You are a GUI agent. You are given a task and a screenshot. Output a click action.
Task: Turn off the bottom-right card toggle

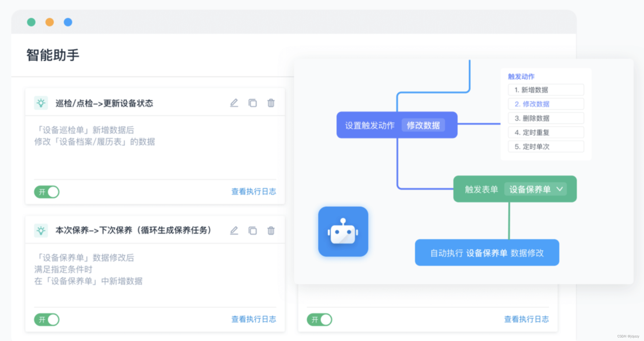(x=319, y=319)
